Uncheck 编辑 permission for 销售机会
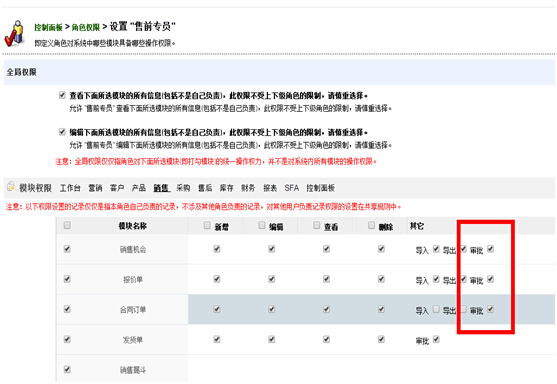The width and height of the screenshot is (557, 384). (x=272, y=249)
